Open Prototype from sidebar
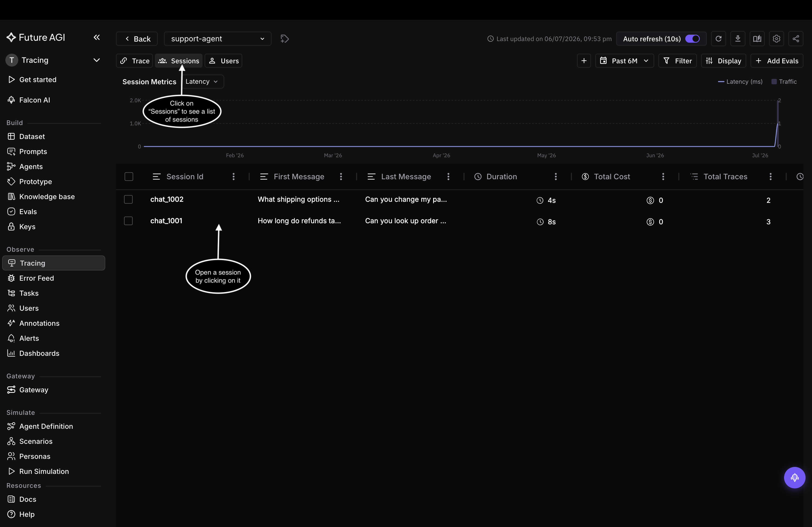Screen dimensions: 812x527 (x=53, y=181)
